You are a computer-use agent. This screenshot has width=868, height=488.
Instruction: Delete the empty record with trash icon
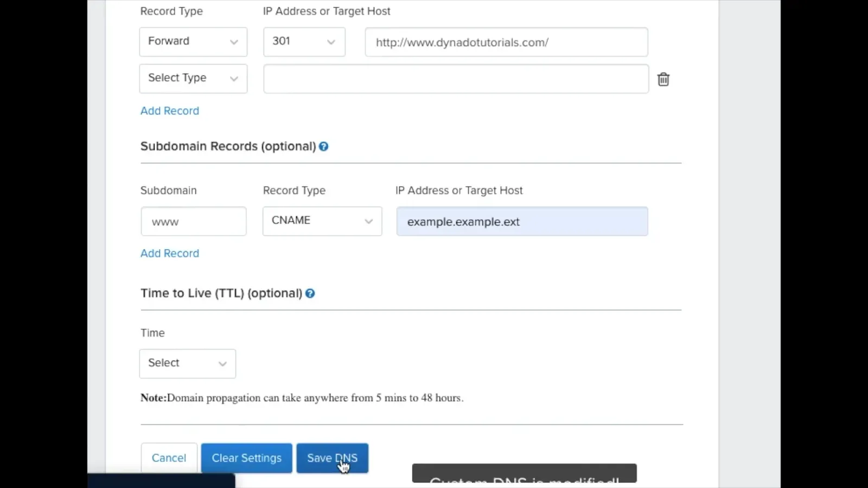[663, 79]
